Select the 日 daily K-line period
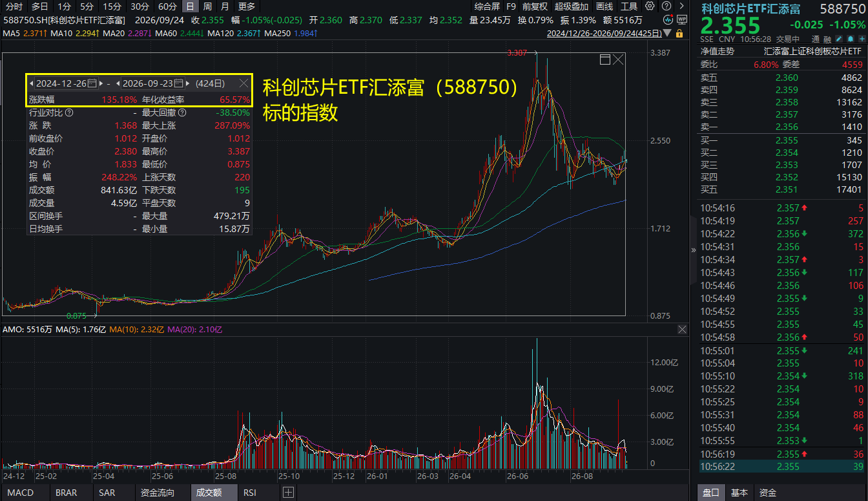 190,6
